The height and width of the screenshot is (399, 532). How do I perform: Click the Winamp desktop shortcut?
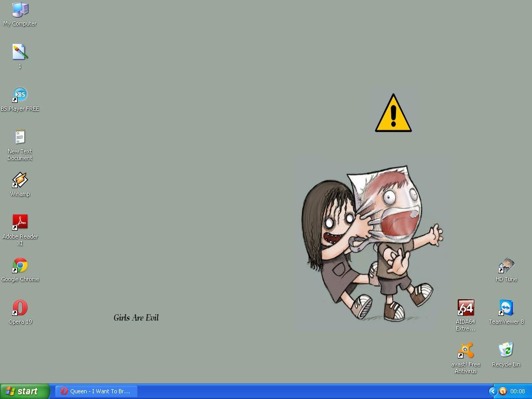(x=20, y=180)
